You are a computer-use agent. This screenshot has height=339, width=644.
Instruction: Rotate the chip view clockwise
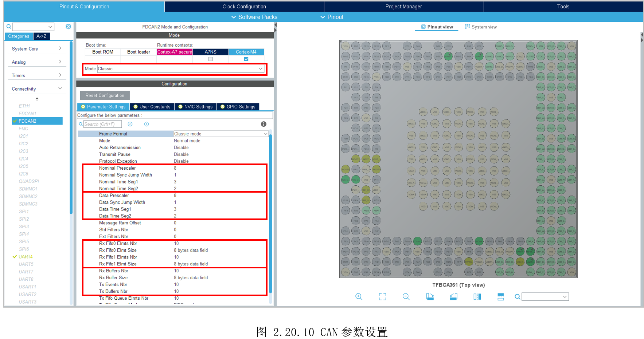430,297
